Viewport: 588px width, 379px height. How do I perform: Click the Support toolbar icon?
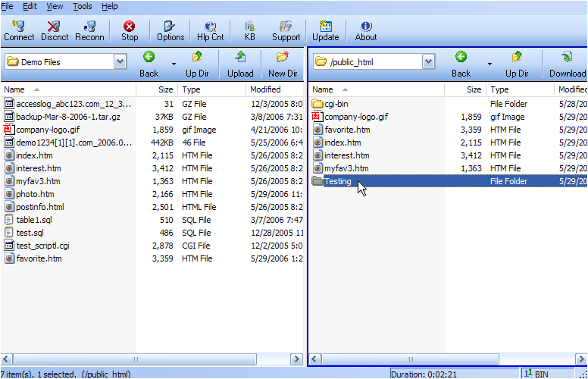286,30
